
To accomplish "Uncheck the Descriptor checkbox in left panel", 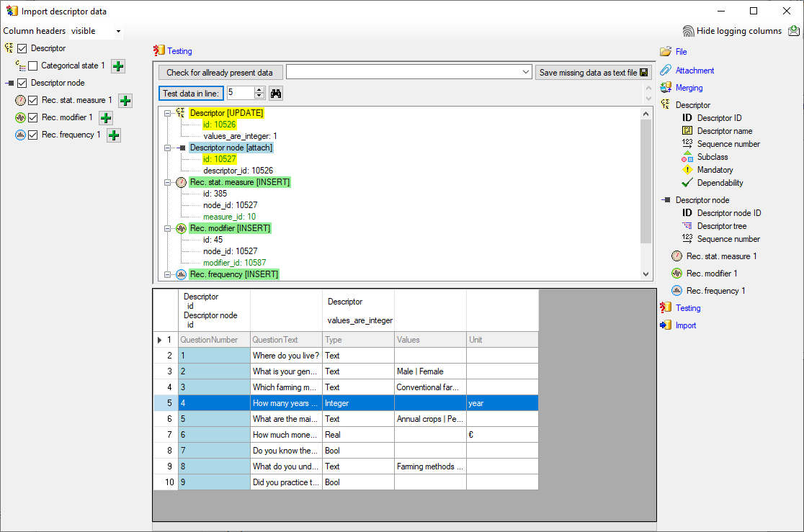I will [x=22, y=49].
